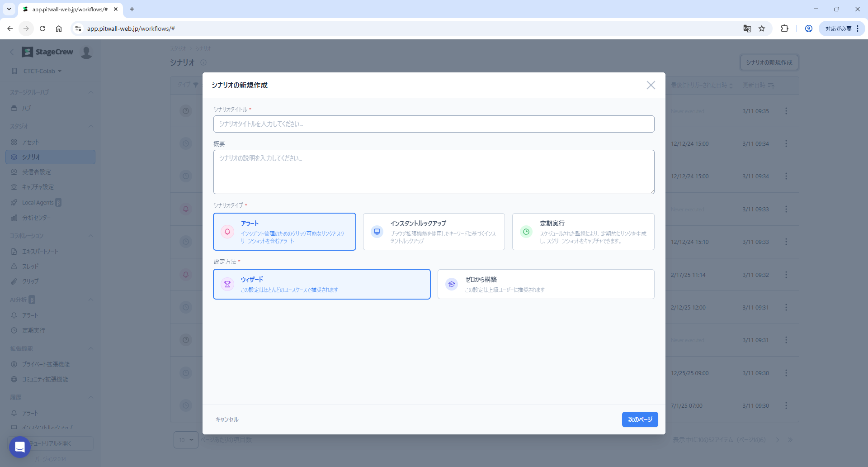Image resolution: width=868 pixels, height=467 pixels.
Task: Click the シナリオタイトル input field
Action: point(434,124)
